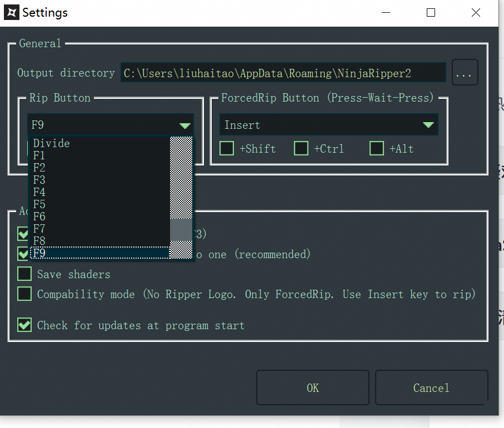The image size is (504, 428).
Task: Select Divide from the key list
Action: pyautogui.click(x=99, y=143)
